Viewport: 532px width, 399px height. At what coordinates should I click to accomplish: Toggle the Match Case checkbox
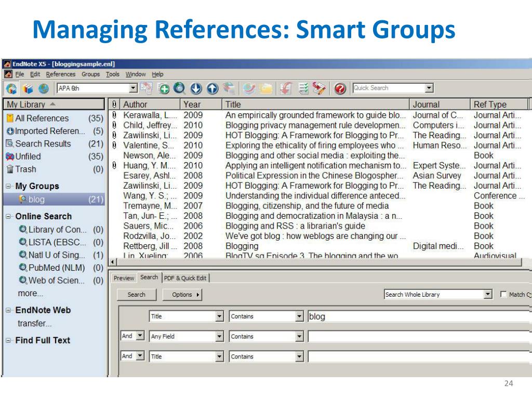point(503,295)
